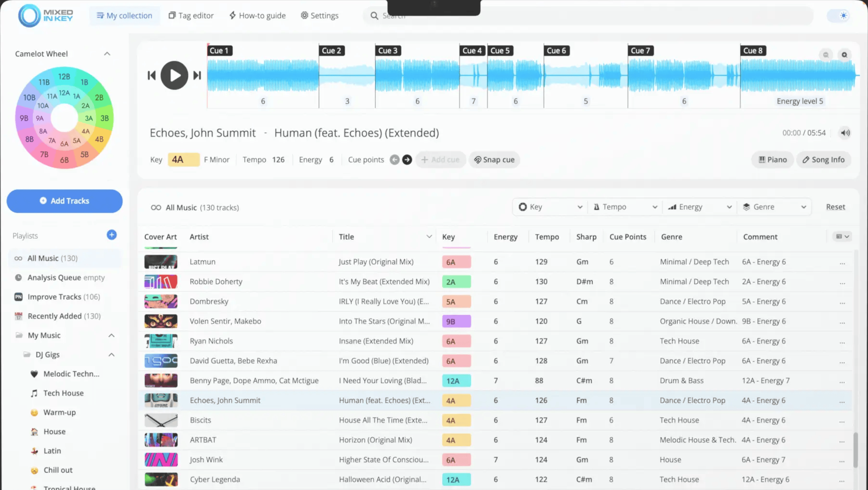
Task: Zoom in on the waveform
Action: tap(844, 55)
